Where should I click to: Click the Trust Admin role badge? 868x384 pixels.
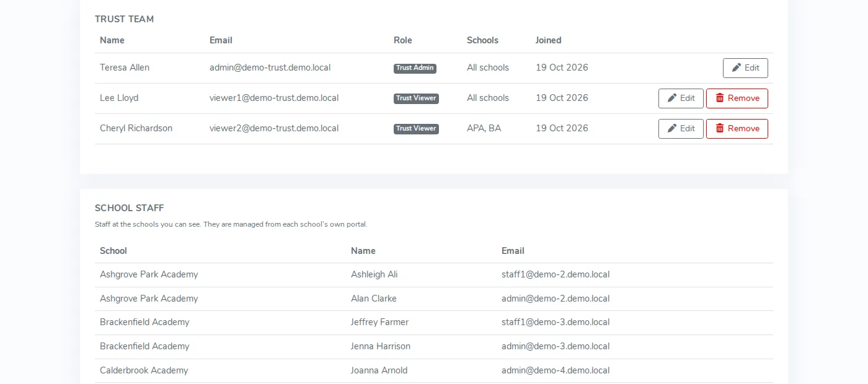pos(415,68)
